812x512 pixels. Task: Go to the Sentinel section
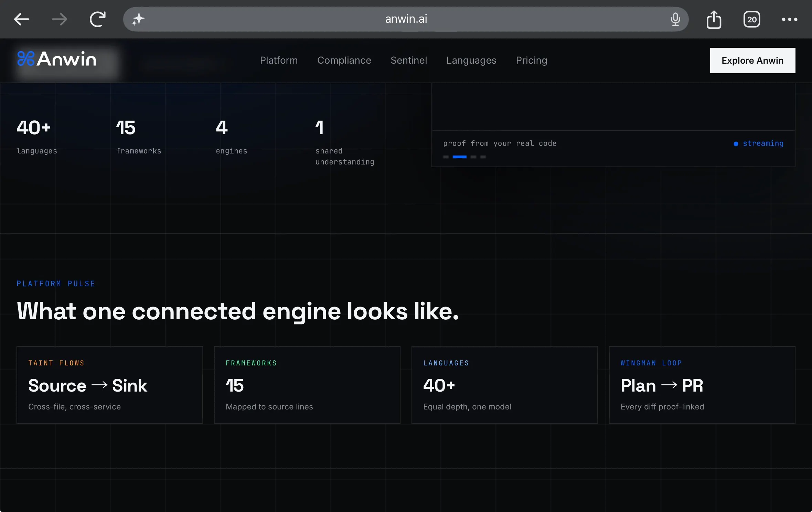(409, 60)
